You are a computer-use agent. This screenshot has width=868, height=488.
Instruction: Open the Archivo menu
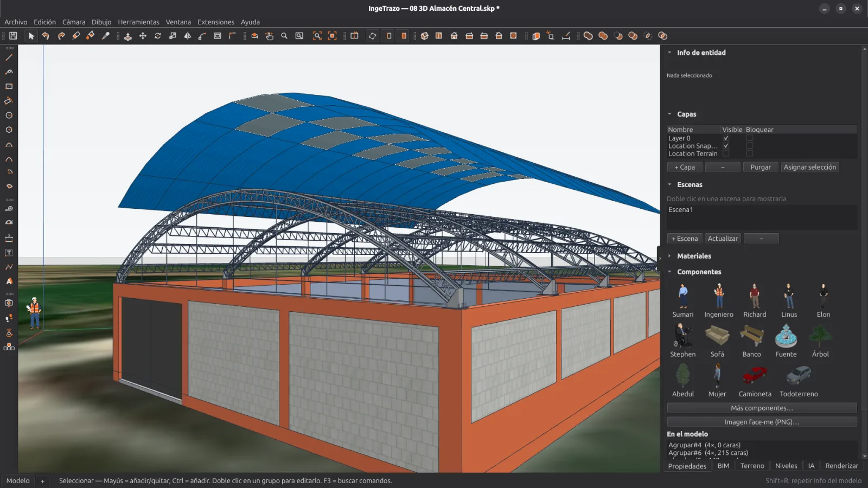coord(16,22)
